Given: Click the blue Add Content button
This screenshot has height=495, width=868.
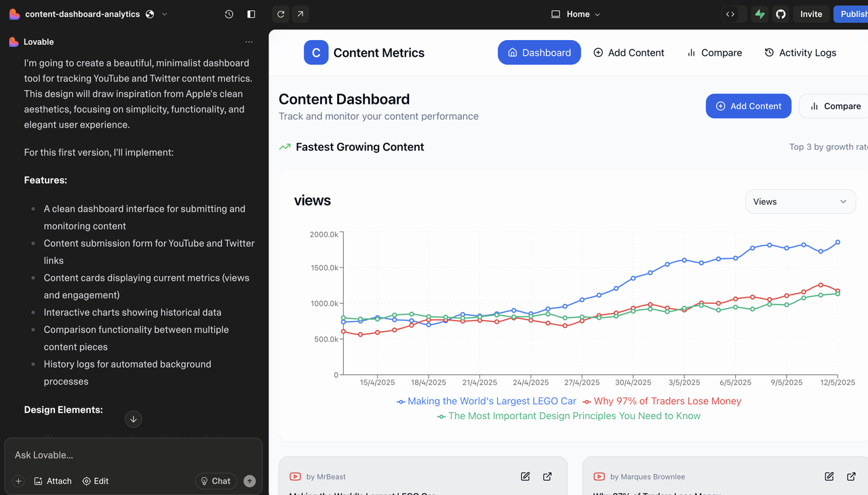Looking at the screenshot, I should (x=749, y=106).
